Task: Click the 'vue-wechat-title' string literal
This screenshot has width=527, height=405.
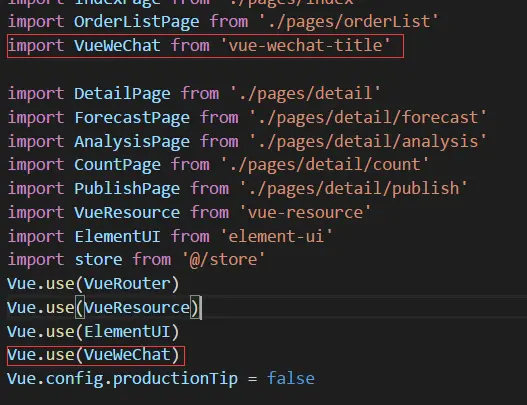Action: pyautogui.click(x=306, y=45)
